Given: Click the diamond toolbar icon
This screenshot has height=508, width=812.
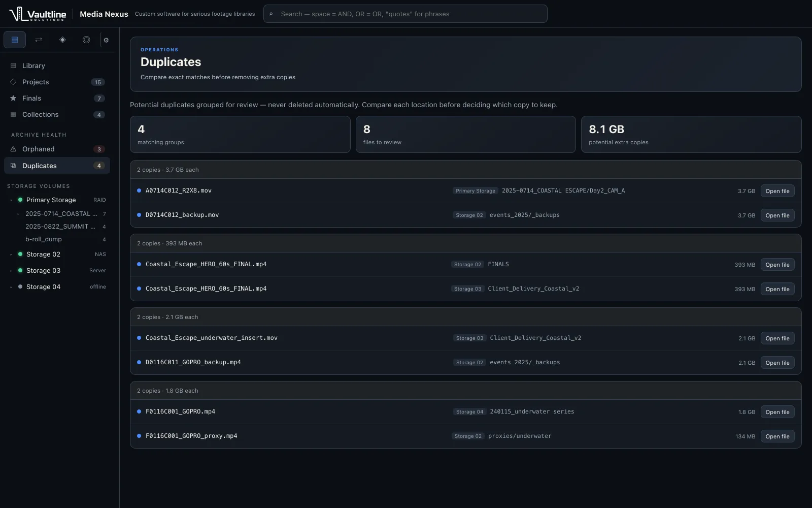Looking at the screenshot, I should (62, 40).
